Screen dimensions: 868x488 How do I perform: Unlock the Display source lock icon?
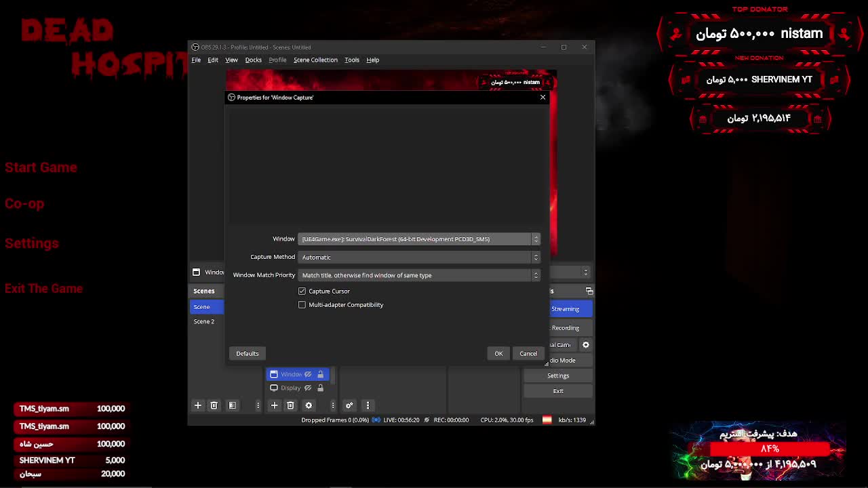coord(320,388)
